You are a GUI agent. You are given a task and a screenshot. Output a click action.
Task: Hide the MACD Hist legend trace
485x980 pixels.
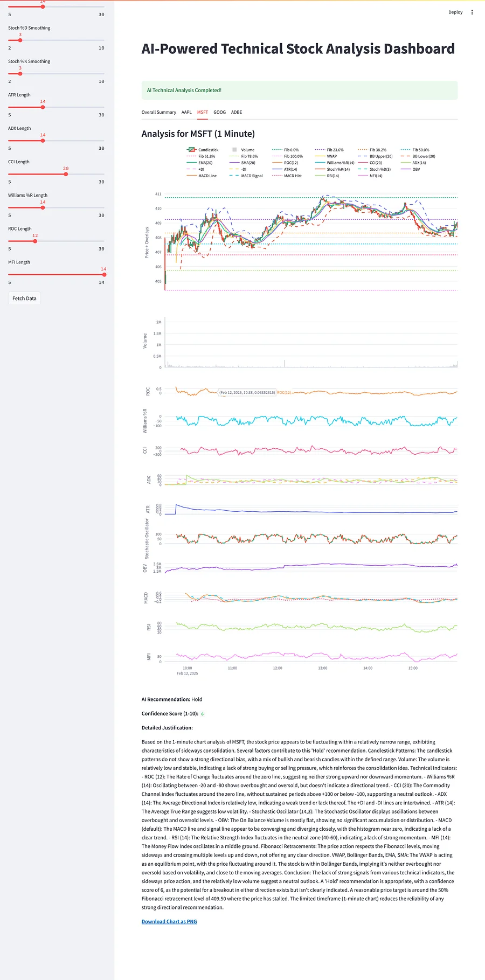pos(287,176)
